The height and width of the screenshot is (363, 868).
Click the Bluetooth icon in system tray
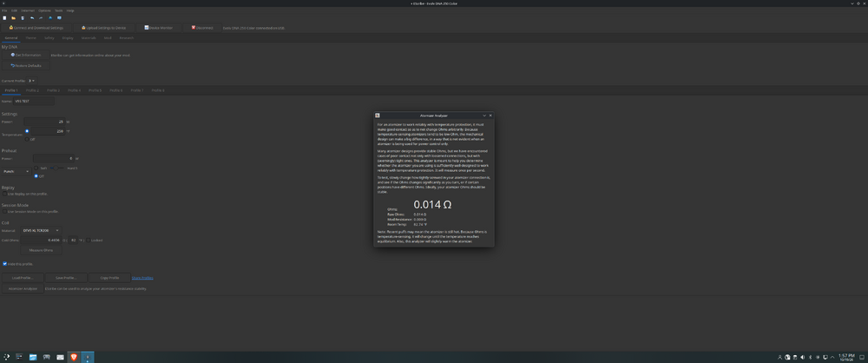click(811, 358)
